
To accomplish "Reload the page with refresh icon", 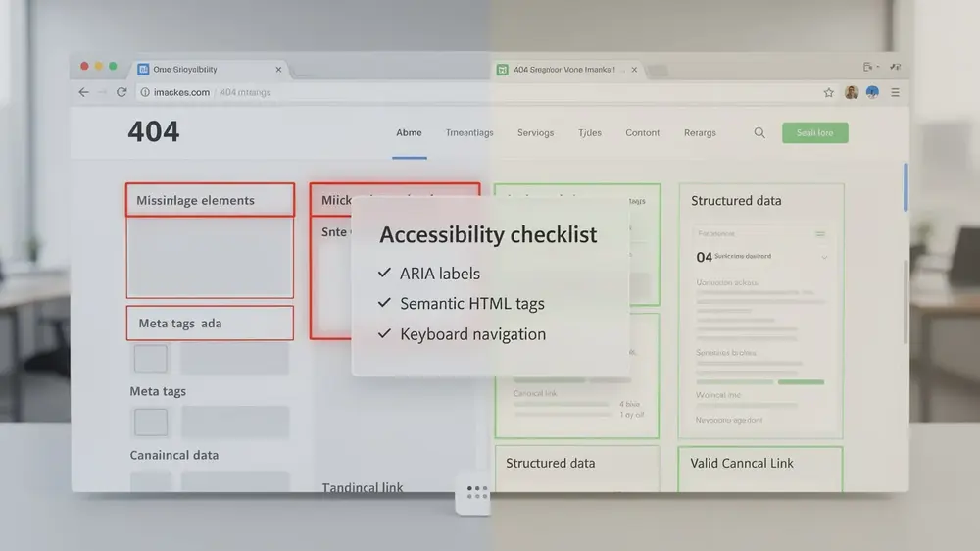I will coord(122,92).
